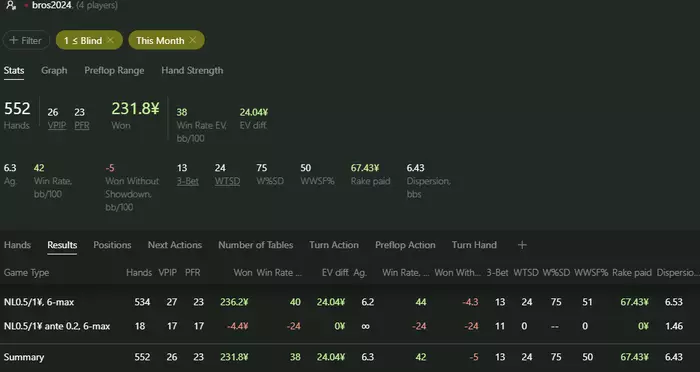Remove the This Month filter chip
The image size is (700, 372).
(193, 40)
